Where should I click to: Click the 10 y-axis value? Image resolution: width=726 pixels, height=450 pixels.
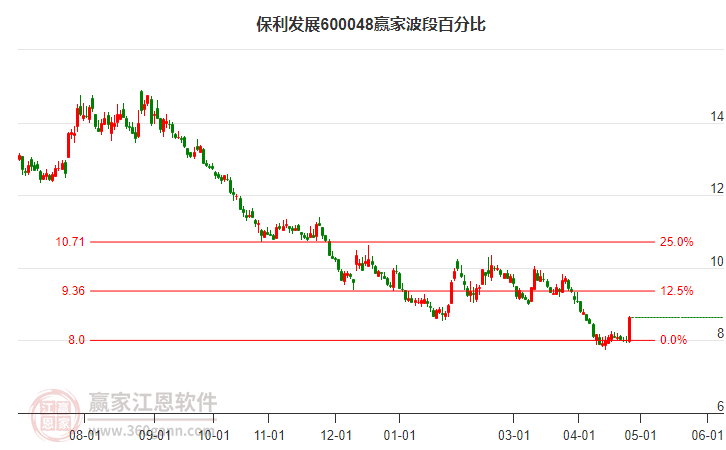click(x=717, y=262)
